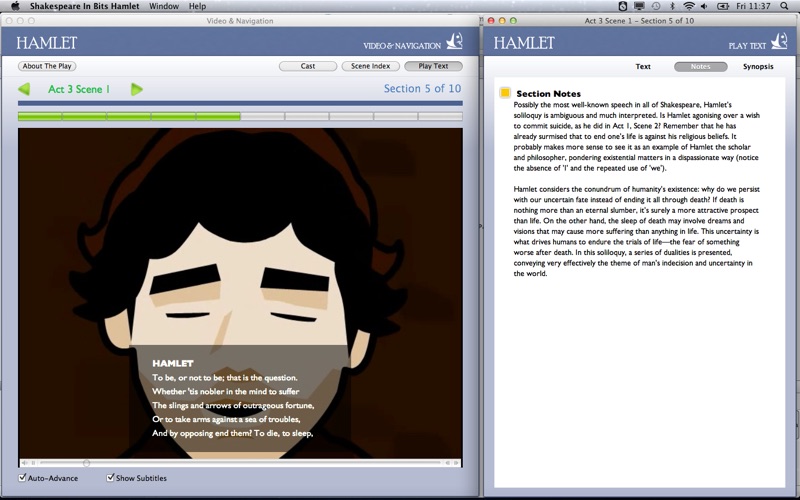The height and width of the screenshot is (500, 800).
Task: Click the video scrubber playhead knob
Action: tap(86, 463)
